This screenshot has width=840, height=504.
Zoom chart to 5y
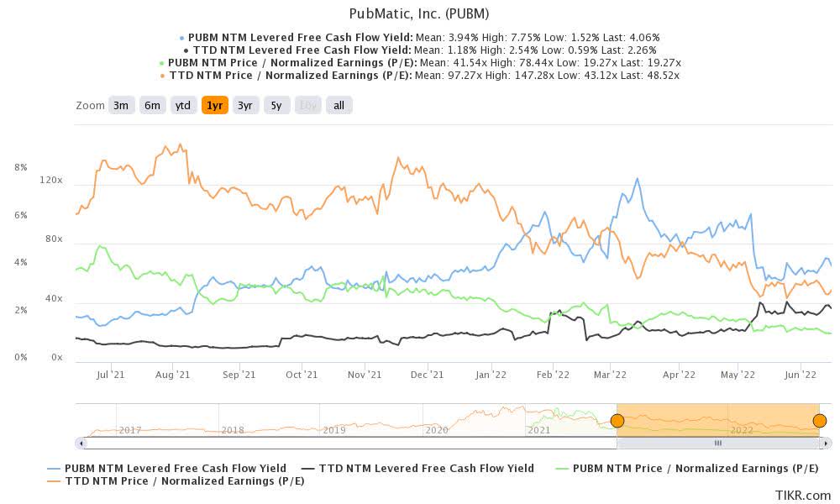(x=276, y=105)
